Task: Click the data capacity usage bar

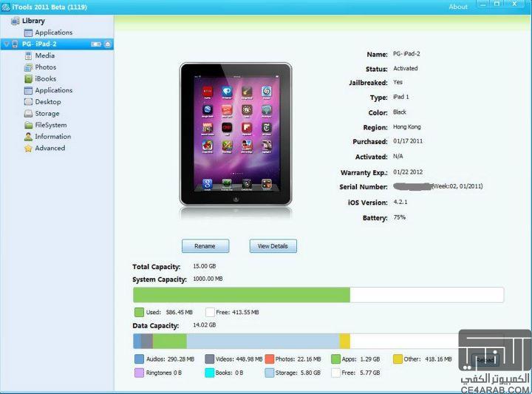Action: point(318,341)
